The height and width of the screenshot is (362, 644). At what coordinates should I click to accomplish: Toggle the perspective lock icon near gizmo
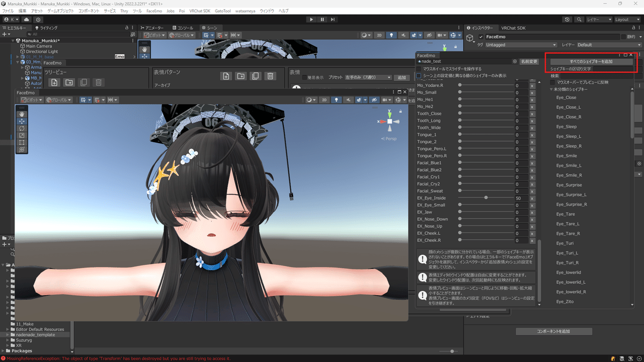[400, 111]
